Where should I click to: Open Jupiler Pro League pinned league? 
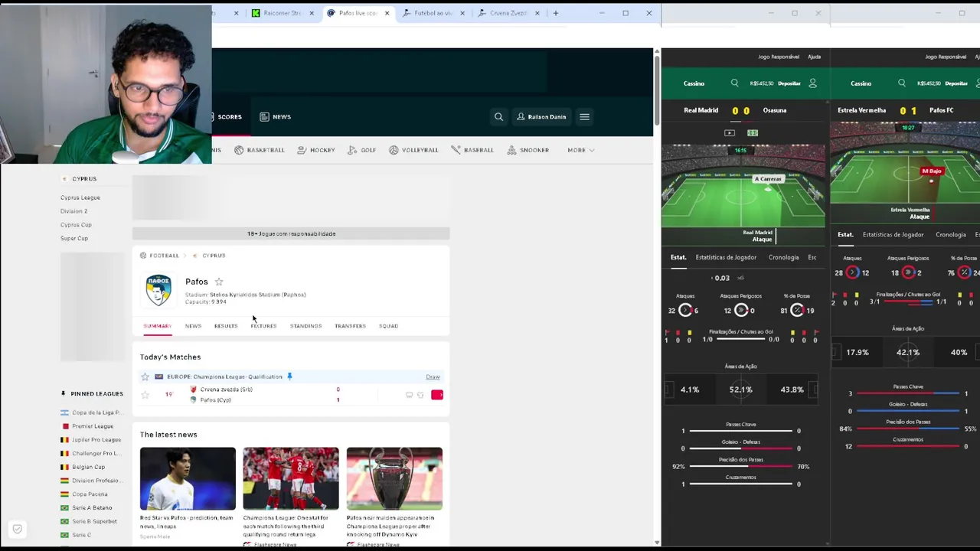click(x=96, y=440)
